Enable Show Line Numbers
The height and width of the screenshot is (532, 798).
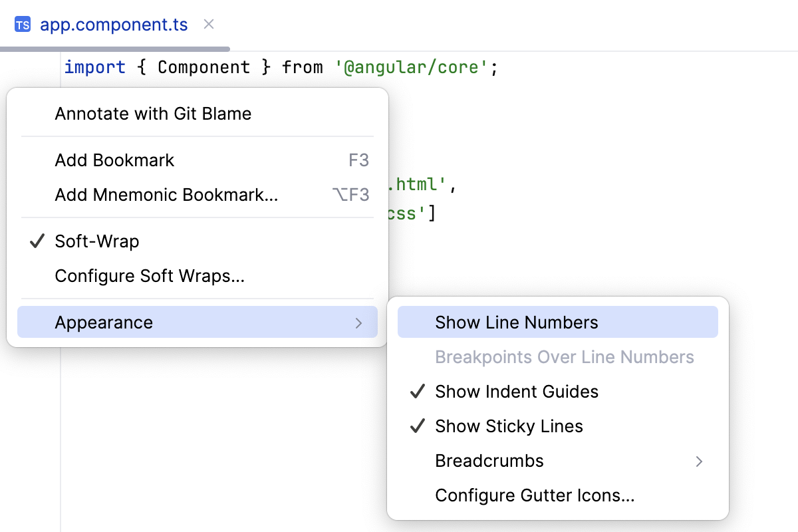516,322
